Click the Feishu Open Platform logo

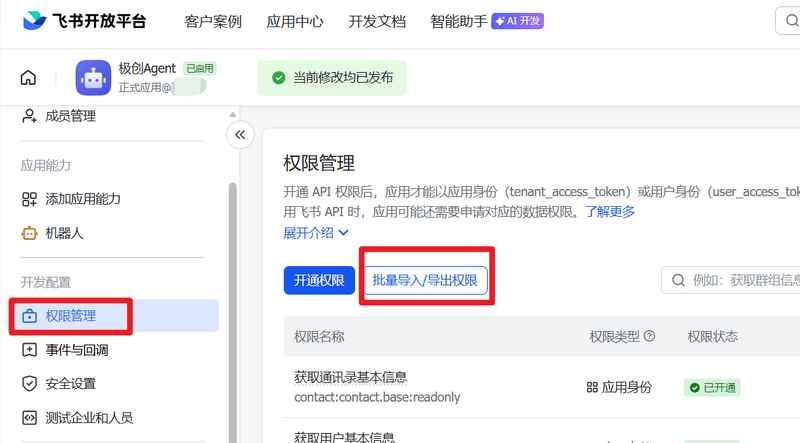[x=85, y=21]
